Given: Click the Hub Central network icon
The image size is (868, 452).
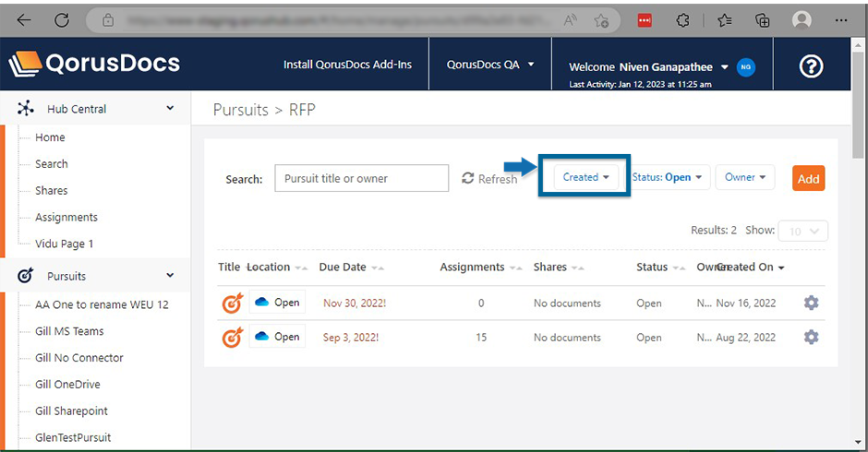Looking at the screenshot, I should click(x=26, y=108).
